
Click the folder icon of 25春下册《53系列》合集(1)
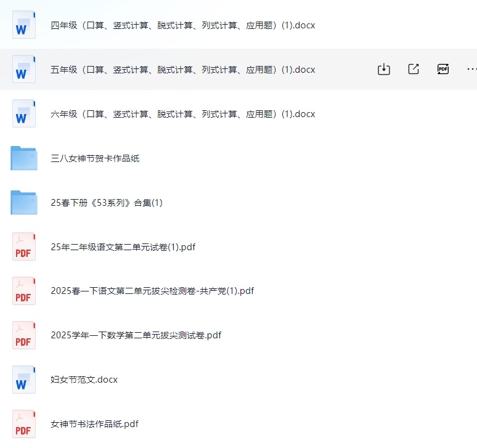pos(24,203)
